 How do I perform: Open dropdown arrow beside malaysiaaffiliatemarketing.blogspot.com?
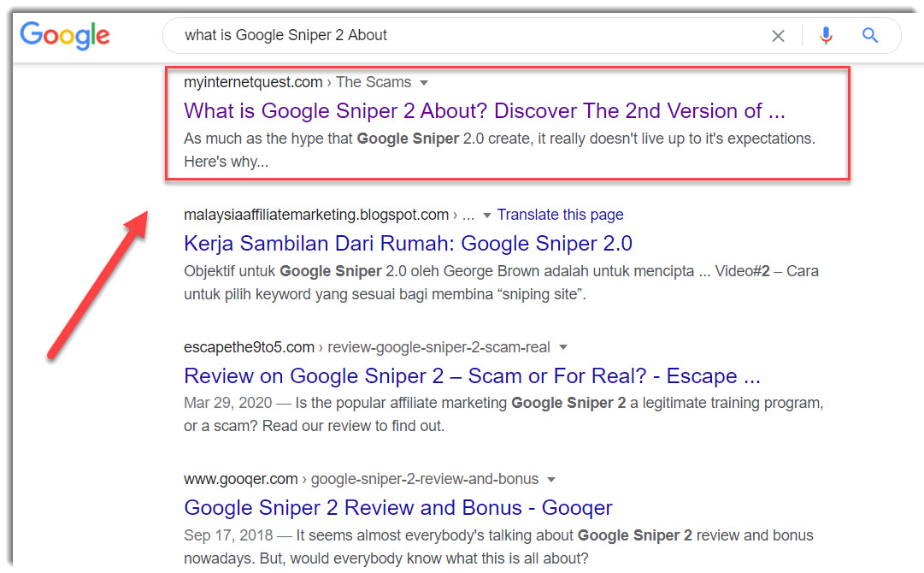pos(486,216)
